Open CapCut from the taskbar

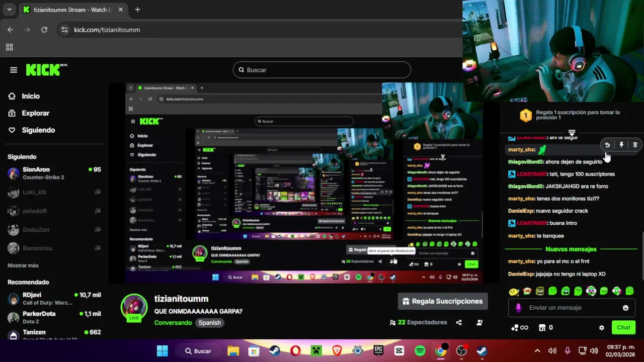tap(399, 351)
